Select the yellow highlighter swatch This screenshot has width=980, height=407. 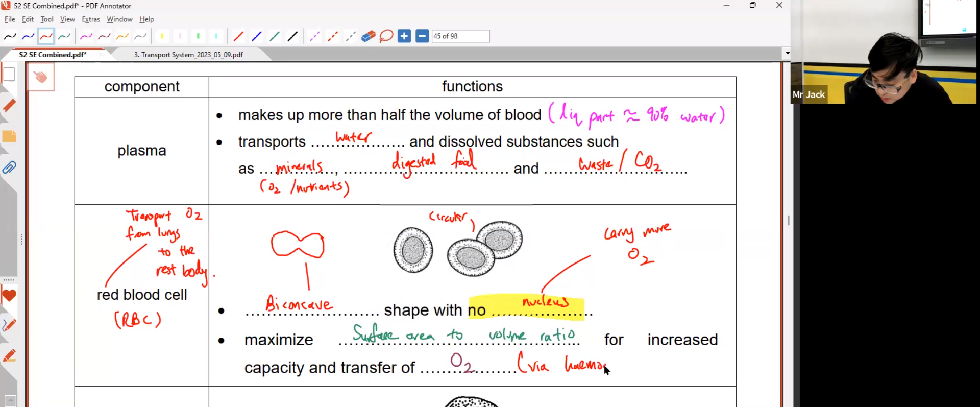(162, 36)
